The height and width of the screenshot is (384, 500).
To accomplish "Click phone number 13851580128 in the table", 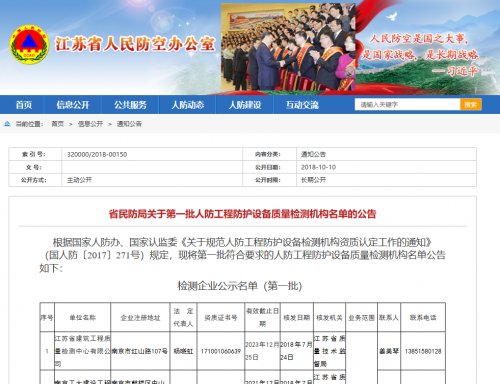I will point(423,351).
